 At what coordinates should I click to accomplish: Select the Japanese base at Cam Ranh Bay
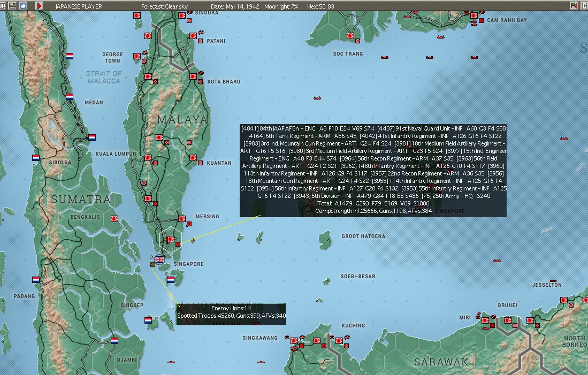tap(475, 16)
